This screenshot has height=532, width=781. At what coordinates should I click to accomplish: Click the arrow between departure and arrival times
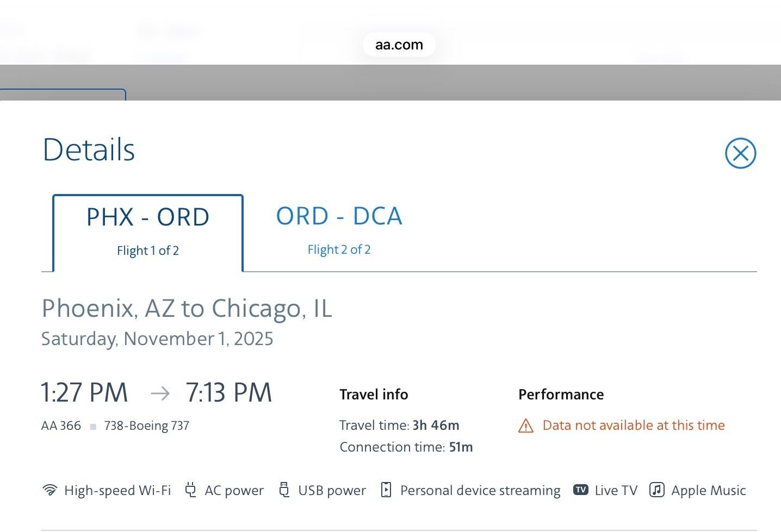tap(160, 393)
